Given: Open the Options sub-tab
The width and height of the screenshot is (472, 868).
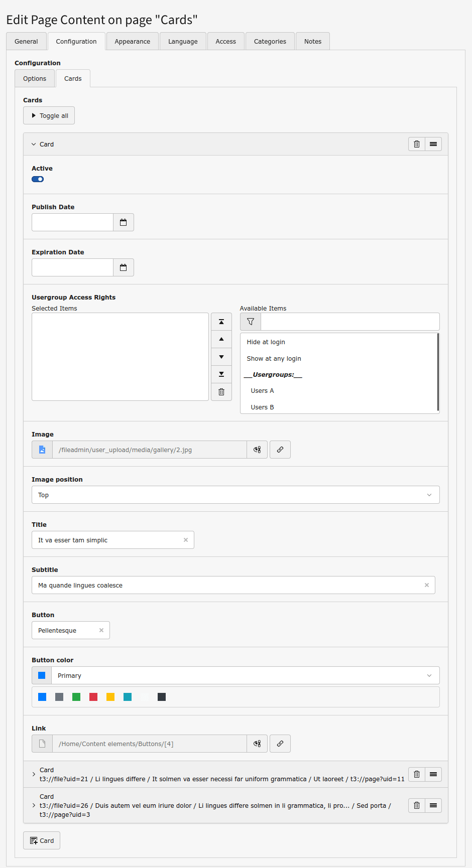Looking at the screenshot, I should tap(35, 79).
